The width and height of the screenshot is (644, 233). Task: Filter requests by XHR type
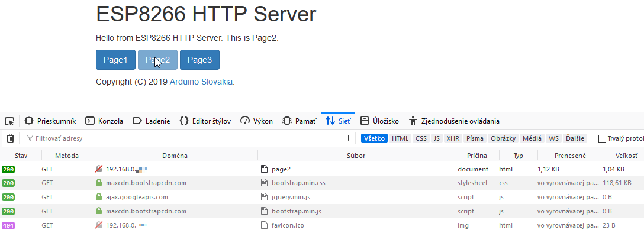[453, 138]
